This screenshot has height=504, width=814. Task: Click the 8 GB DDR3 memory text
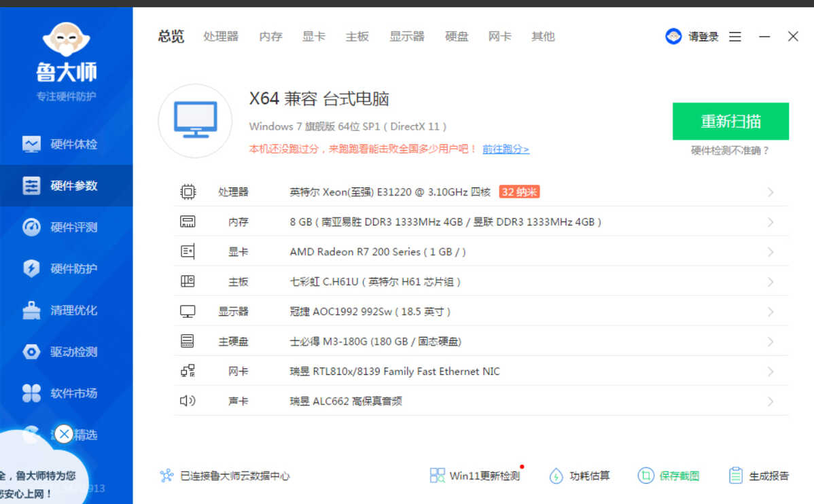446,222
